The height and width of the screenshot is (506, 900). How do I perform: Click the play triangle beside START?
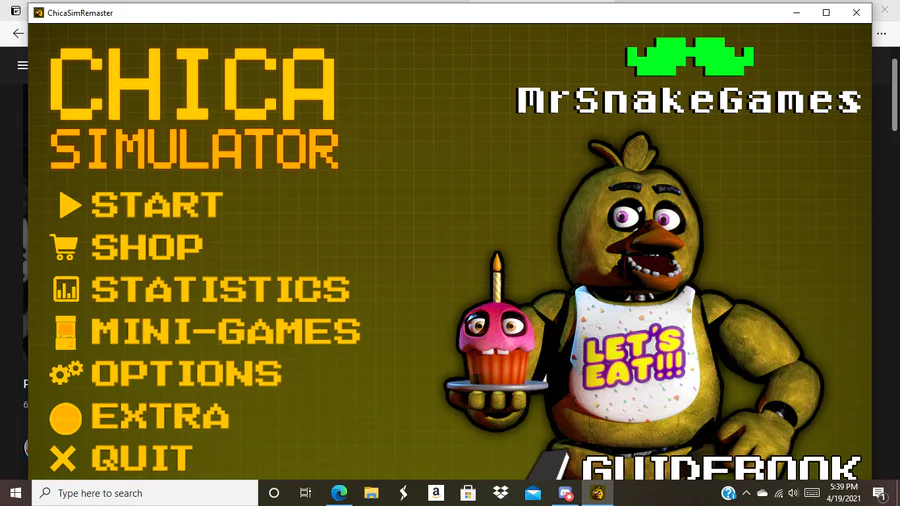(69, 205)
